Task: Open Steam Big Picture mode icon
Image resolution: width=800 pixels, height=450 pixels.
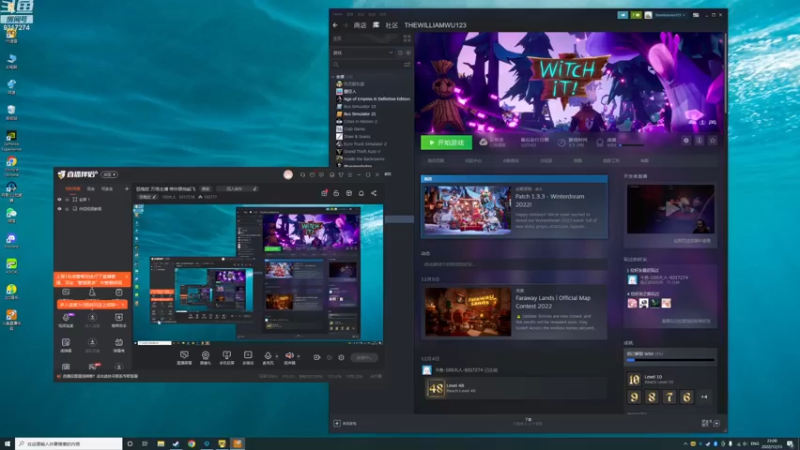Action: 695,15
